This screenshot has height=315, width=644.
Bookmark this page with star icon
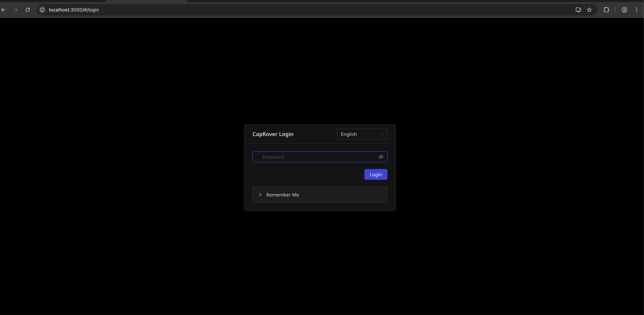pos(589,10)
